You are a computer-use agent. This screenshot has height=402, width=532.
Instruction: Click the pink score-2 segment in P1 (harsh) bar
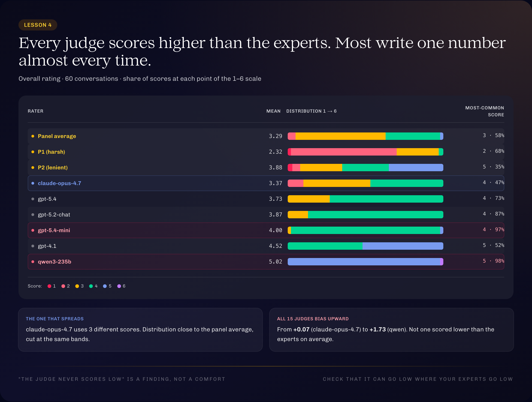344,152
